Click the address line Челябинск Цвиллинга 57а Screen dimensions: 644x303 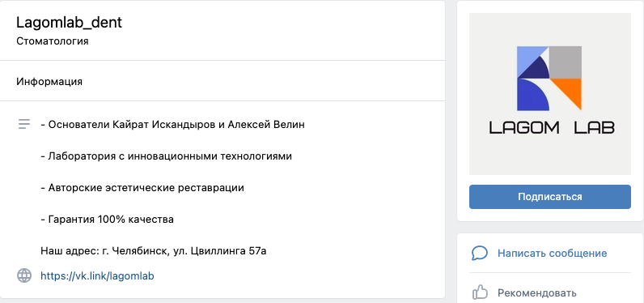coord(154,251)
